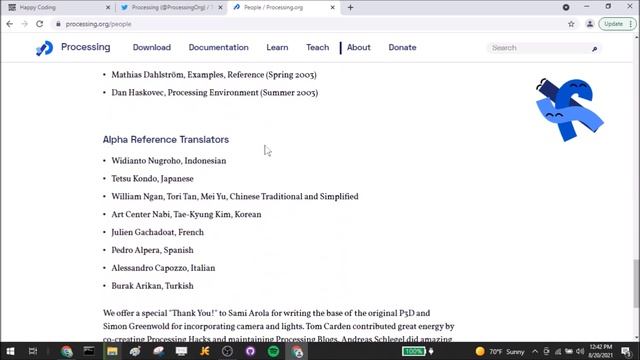Screen dimensions: 640x360
Task: Click the Pedro Alpera, Spanish entry
Action: tap(152, 250)
